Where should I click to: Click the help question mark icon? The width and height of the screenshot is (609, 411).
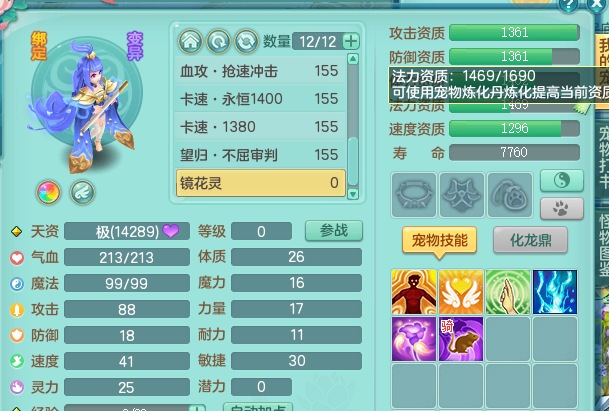coord(568,5)
